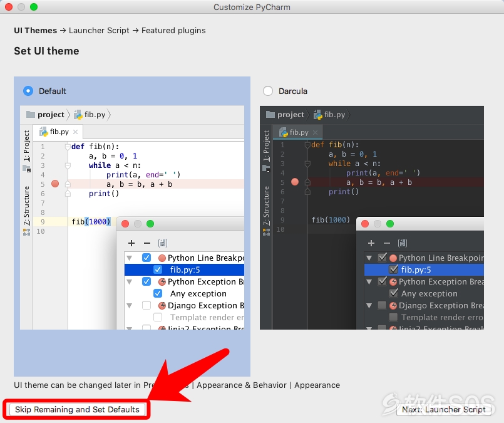Zoom Customize PyCharm window with green button
504x423 pixels.
click(x=34, y=7)
